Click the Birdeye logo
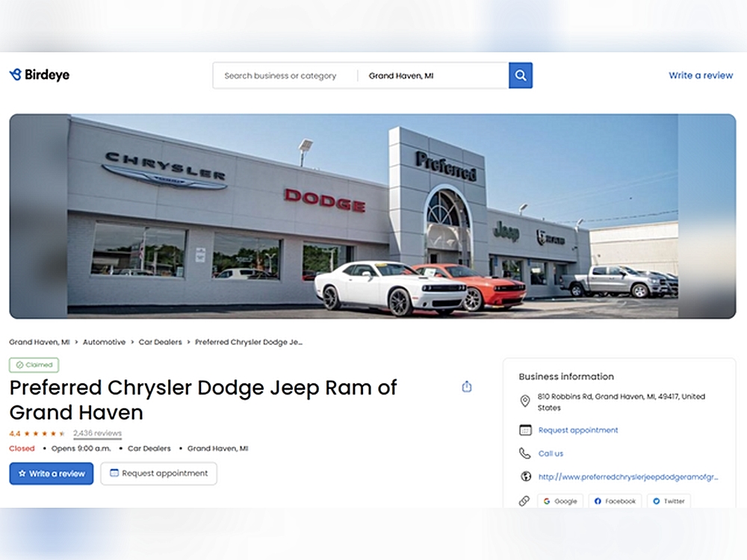Viewport: 747px width, 560px height. [x=40, y=75]
